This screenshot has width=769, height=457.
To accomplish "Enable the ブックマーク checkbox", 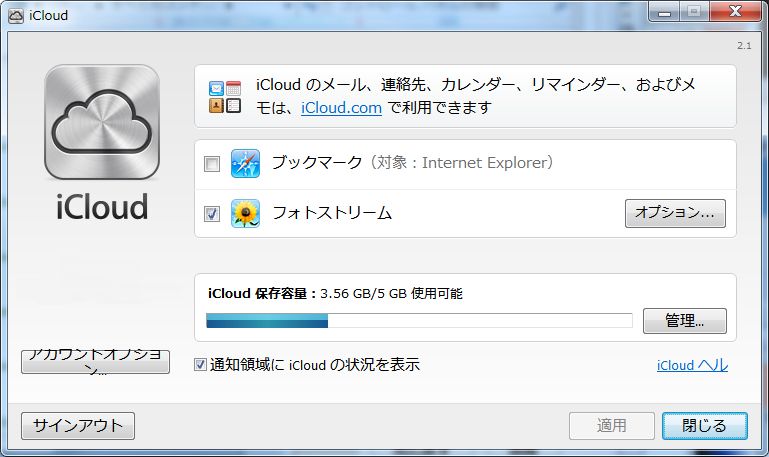I will pyautogui.click(x=212, y=164).
